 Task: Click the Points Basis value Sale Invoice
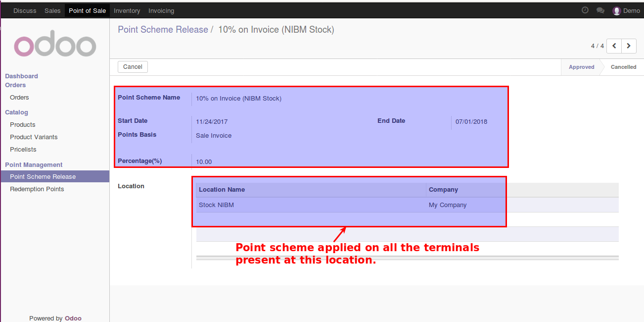[214, 136]
